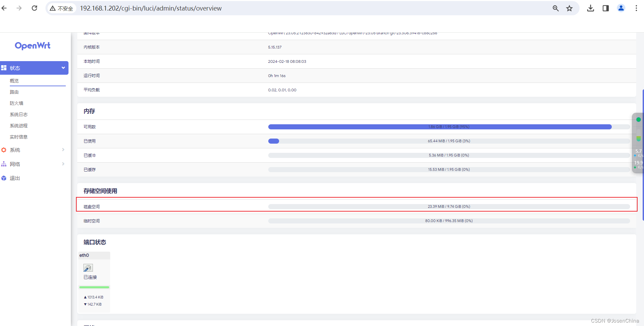Click the 运行时间 row label
Image resolution: width=644 pixels, height=326 pixels.
92,76
